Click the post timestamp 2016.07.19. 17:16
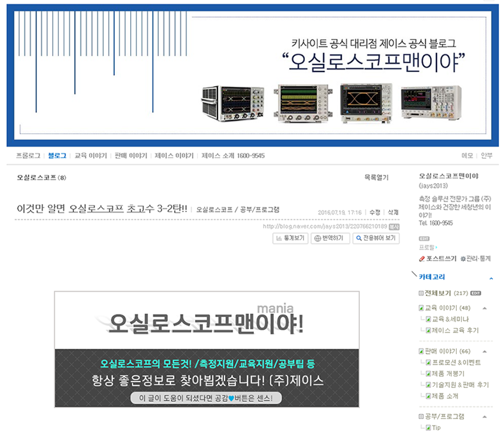This screenshot has height=432, width=504. pyautogui.click(x=340, y=212)
